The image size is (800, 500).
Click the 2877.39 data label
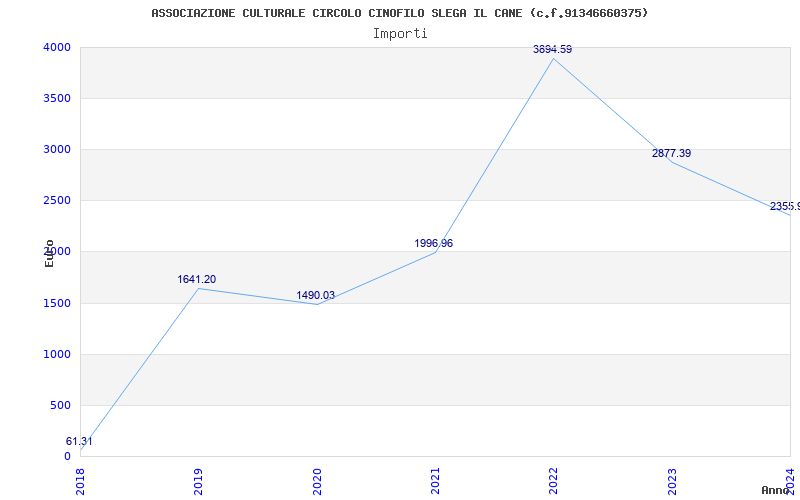[671, 154]
